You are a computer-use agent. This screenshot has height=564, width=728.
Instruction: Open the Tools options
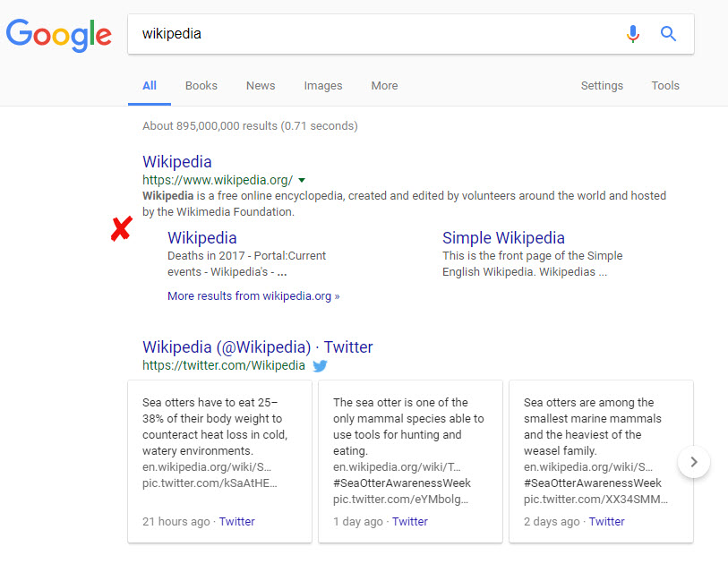point(665,86)
